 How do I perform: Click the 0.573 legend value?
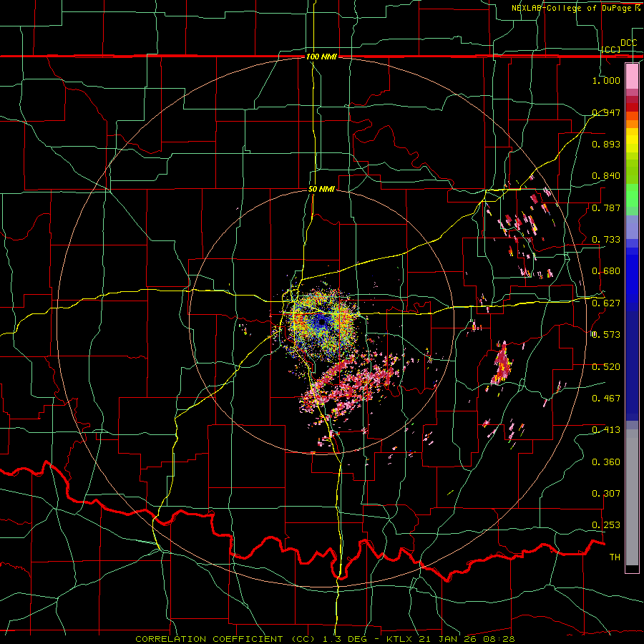606,335
